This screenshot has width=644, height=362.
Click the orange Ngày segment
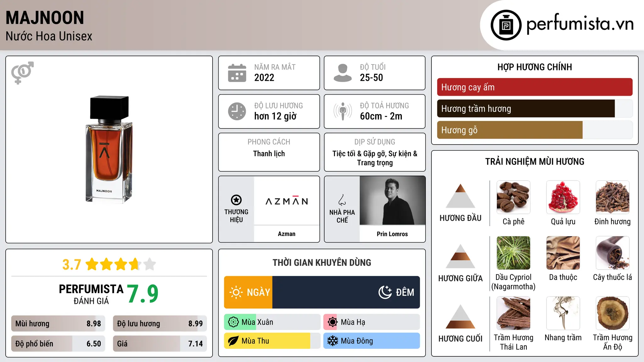coord(248,292)
